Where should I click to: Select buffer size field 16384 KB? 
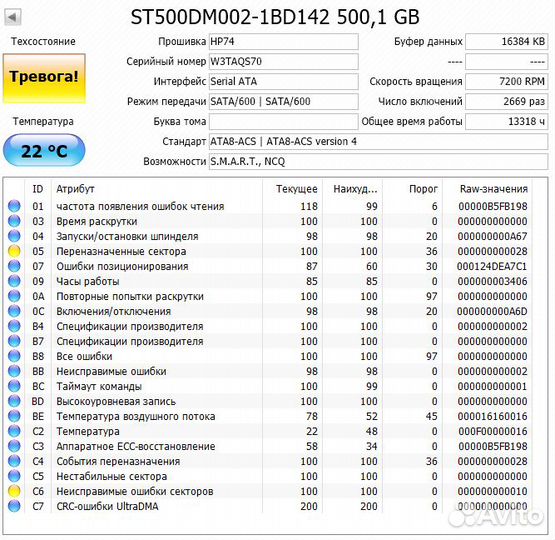(x=507, y=41)
